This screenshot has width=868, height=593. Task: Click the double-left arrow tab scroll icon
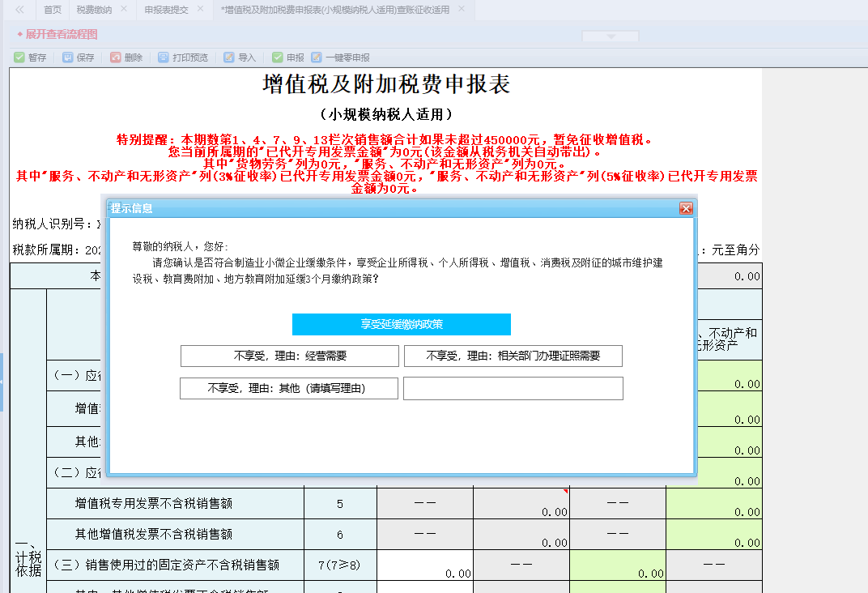click(x=20, y=10)
